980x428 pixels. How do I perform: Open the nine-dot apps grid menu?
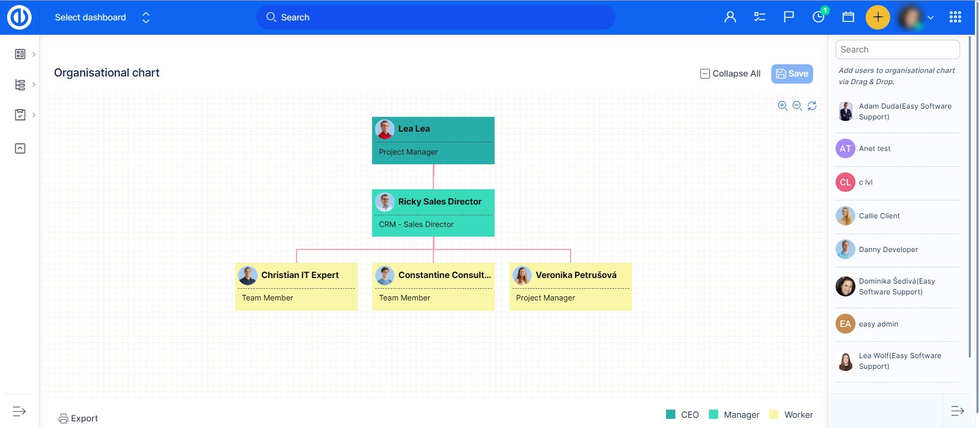click(955, 17)
